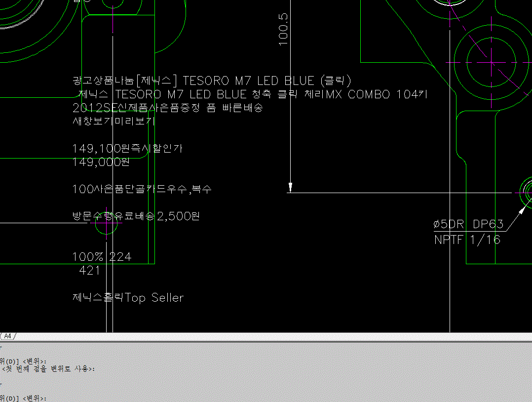Select the text 새창보기미리보기
Image resolution: width=532 pixels, height=402 pixels.
pos(114,121)
